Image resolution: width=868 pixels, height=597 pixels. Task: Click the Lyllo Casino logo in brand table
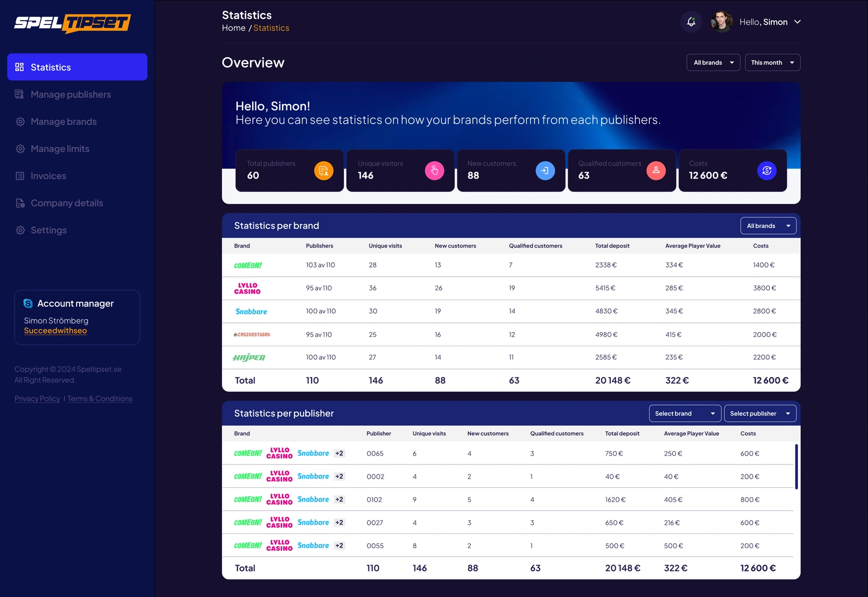pos(247,288)
